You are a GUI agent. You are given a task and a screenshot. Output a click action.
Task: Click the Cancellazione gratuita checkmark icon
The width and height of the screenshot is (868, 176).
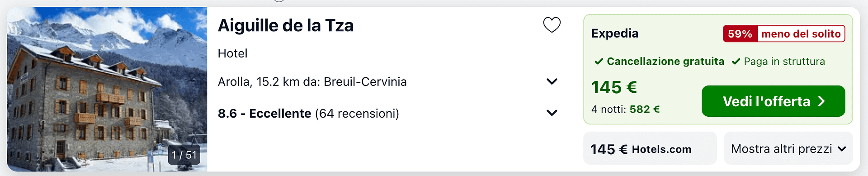[599, 62]
